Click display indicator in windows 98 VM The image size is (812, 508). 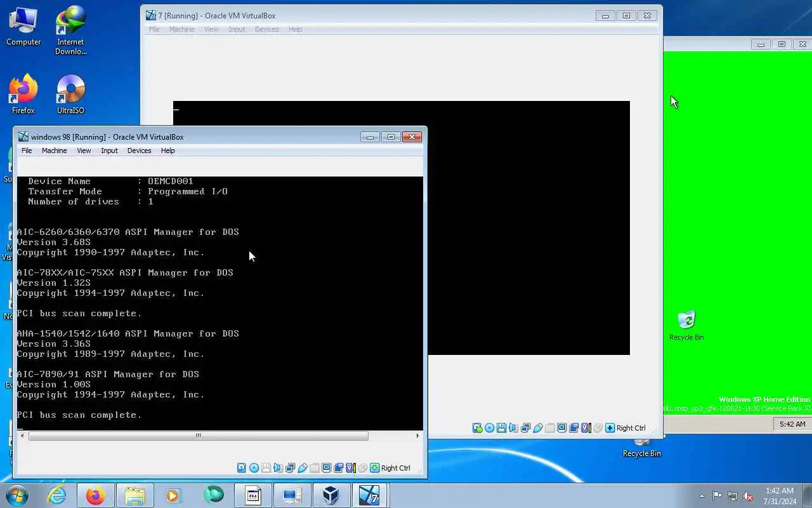[x=326, y=468]
